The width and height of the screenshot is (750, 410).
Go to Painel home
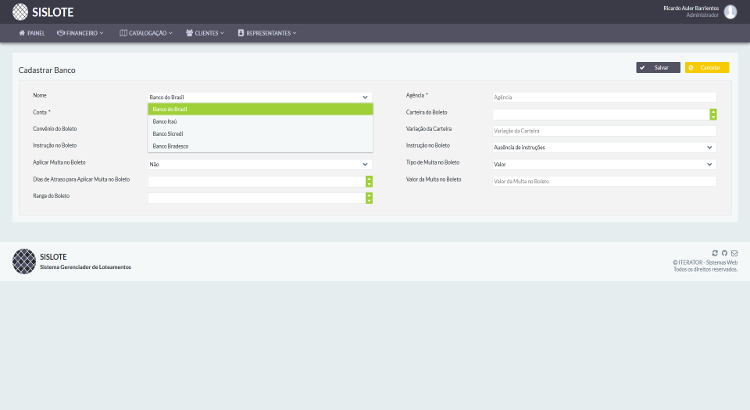(x=32, y=33)
